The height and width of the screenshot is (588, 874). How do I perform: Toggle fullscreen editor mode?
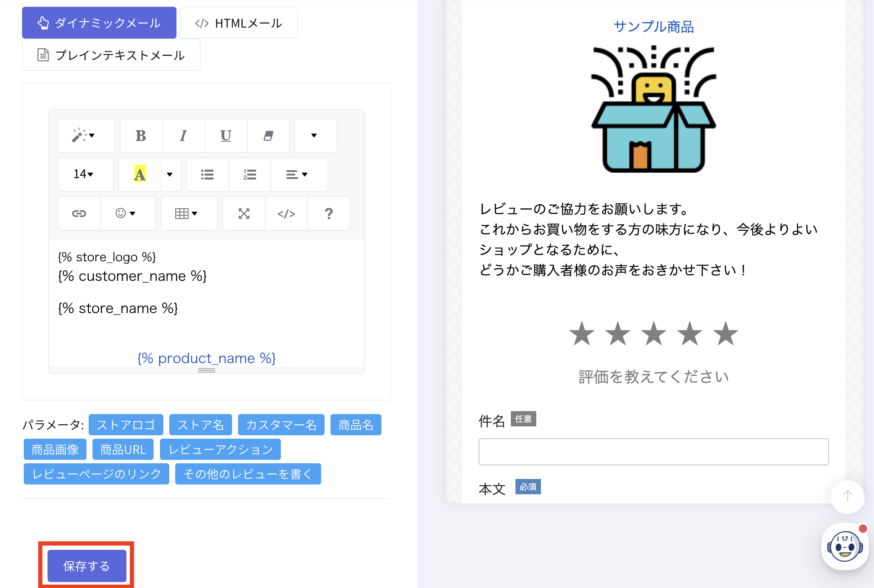tap(244, 213)
